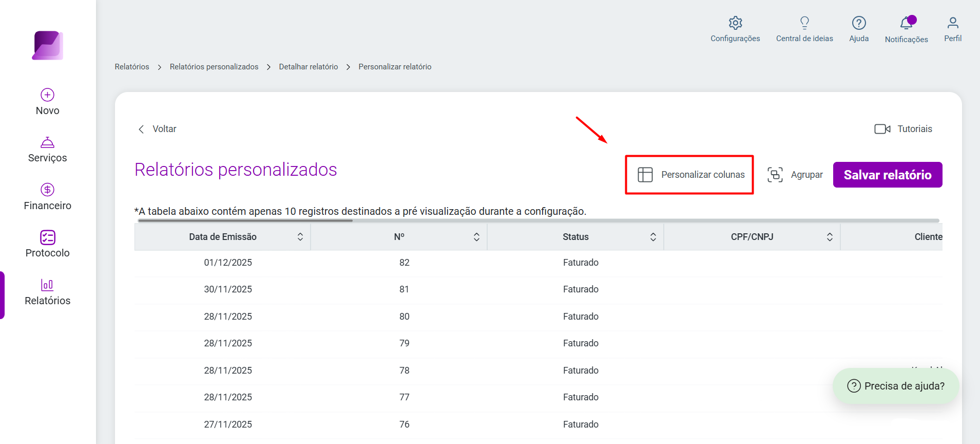Go to Relatórios breadcrumb

point(132,67)
